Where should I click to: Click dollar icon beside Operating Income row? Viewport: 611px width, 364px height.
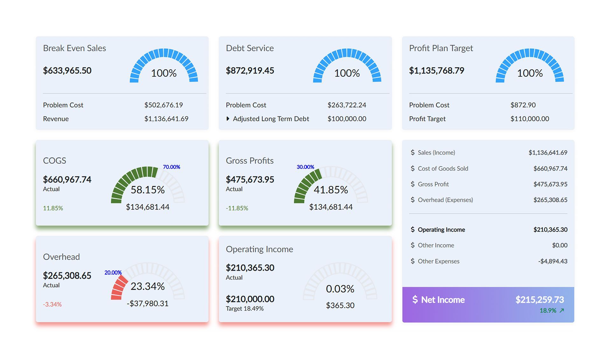tap(412, 230)
